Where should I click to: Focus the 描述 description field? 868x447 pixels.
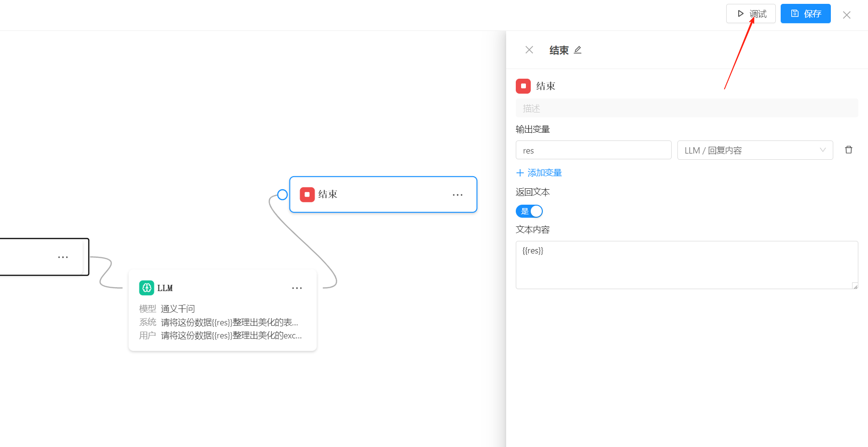pyautogui.click(x=687, y=108)
